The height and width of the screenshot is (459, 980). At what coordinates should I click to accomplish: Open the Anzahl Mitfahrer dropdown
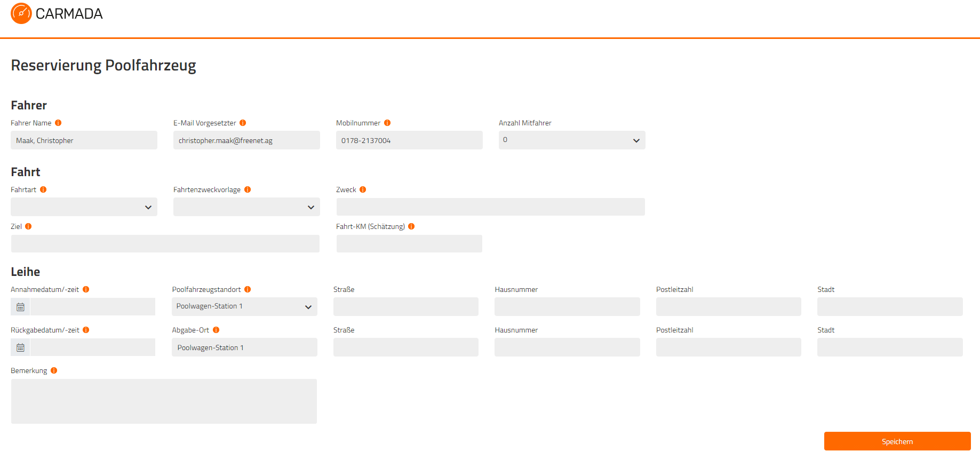point(572,140)
